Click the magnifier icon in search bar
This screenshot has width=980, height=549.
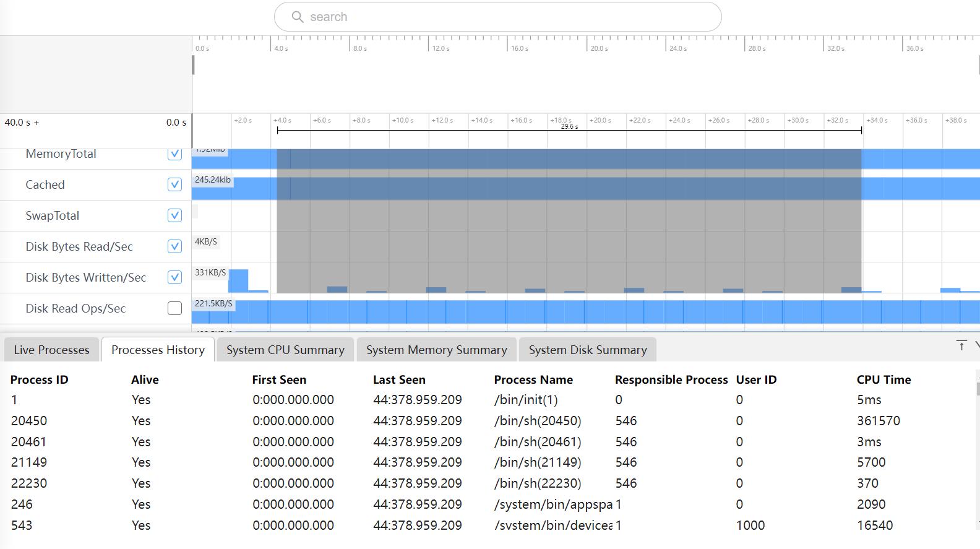coord(298,17)
